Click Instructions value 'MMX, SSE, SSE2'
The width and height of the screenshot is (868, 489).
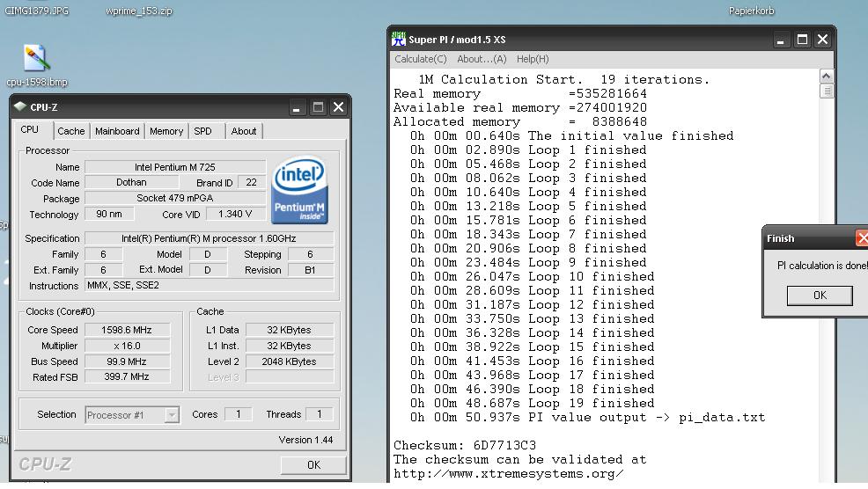pos(210,286)
